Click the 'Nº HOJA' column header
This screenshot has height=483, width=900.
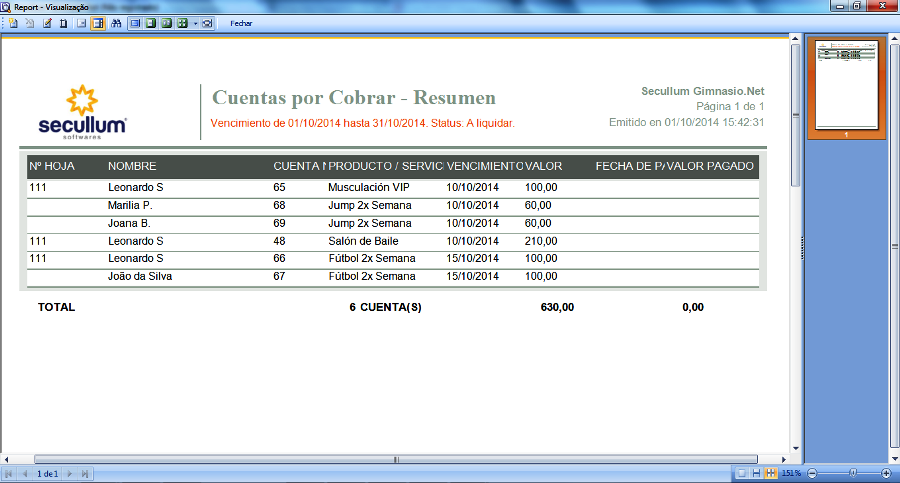coord(52,166)
